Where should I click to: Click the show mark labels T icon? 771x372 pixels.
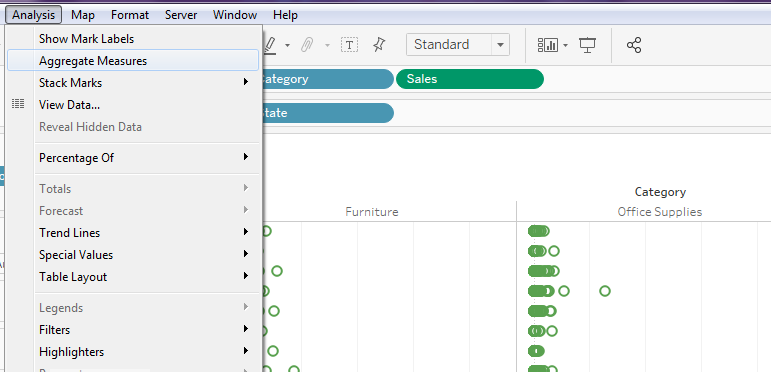coord(349,45)
